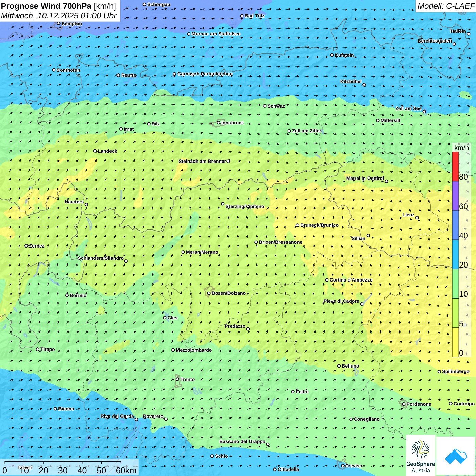Viewport: 476px width, 476px height.
Task: Click the Trento city marker
Action: (177, 379)
